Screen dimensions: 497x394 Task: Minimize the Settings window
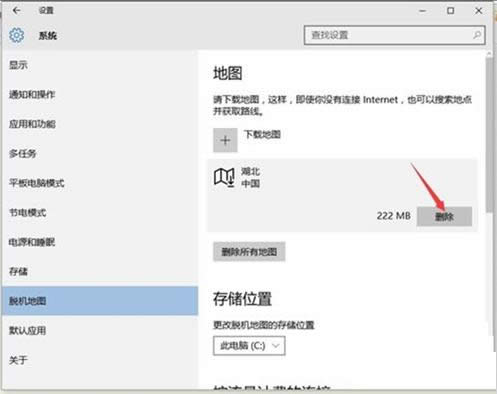[x=423, y=11]
